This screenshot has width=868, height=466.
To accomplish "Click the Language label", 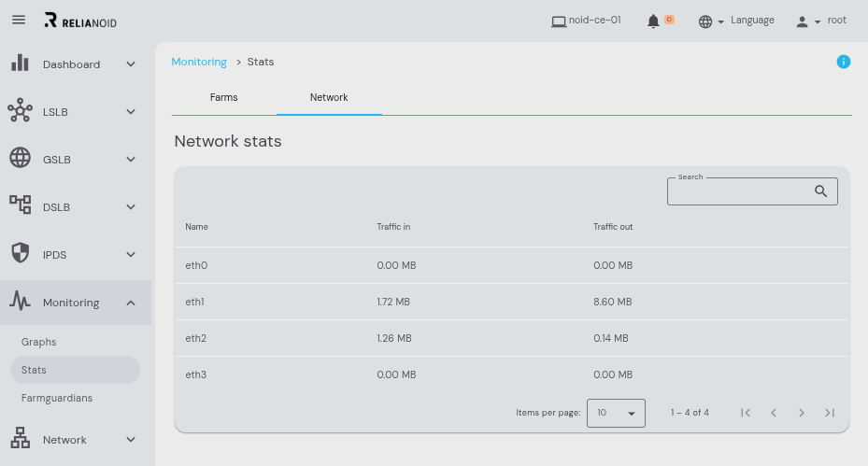I will pos(752,20).
